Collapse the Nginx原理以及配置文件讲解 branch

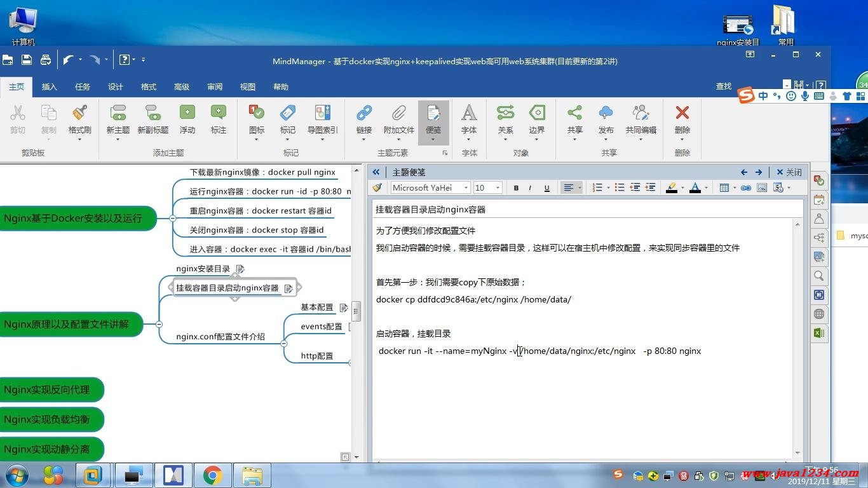point(158,324)
